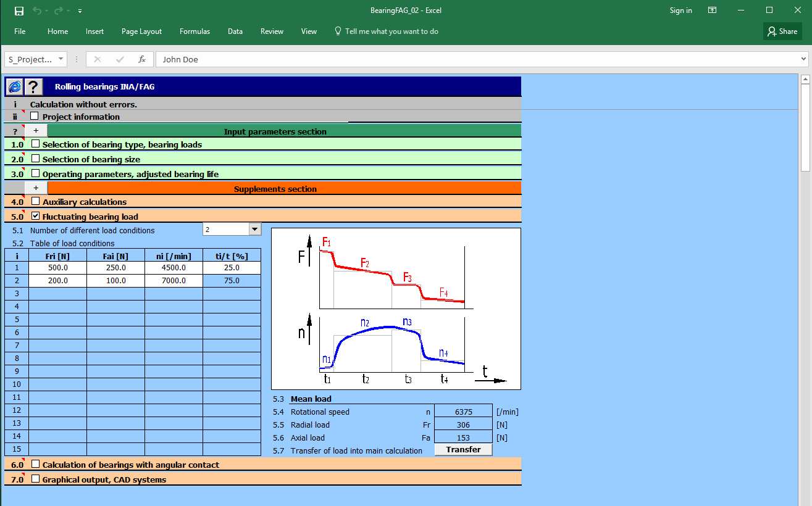Image resolution: width=812 pixels, height=506 pixels.
Task: Click the Input parameters section header
Action: click(284, 131)
